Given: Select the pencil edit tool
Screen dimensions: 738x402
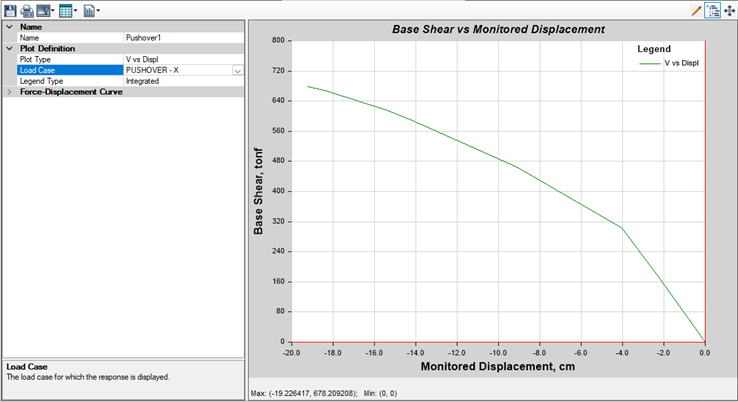Looking at the screenshot, I should click(696, 10).
